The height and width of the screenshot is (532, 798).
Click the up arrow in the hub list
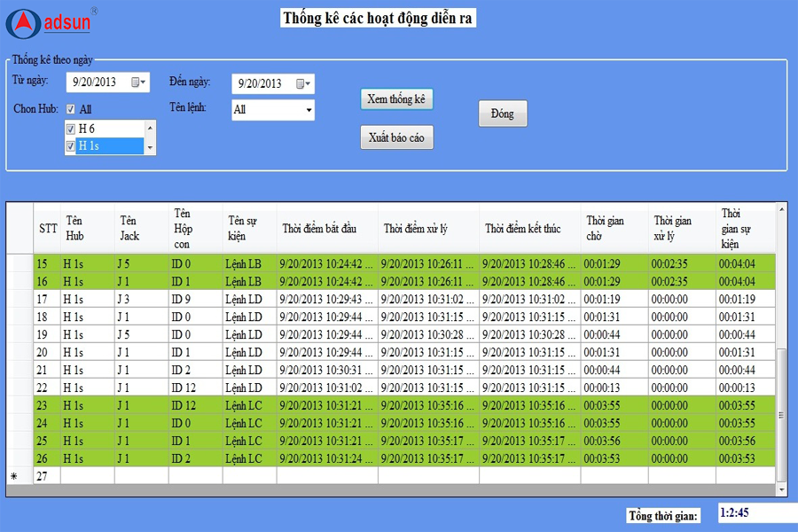(150, 128)
